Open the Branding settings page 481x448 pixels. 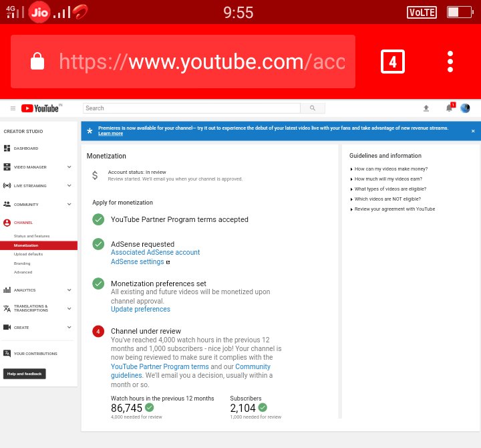pos(22,263)
